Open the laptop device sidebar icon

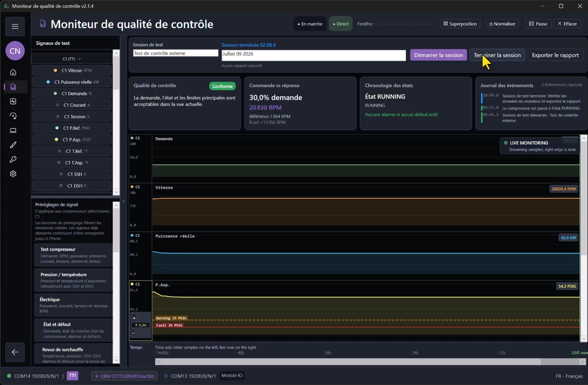[x=13, y=130]
